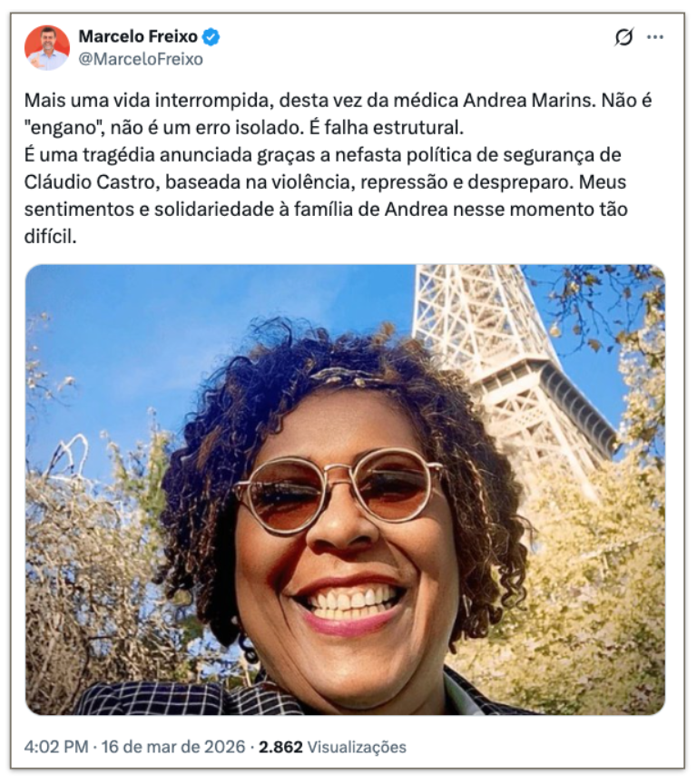Click the name Cláudio Castro in tweet text
The image size is (697, 784).
[90, 182]
